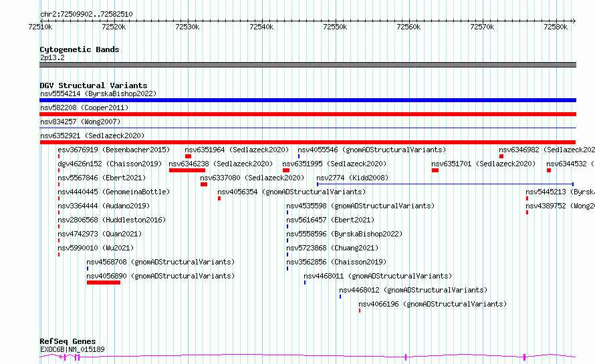Image resolution: width=595 pixels, height=364 pixels.
Task: Click nsv6346982 variant label
Action: [x=547, y=150]
